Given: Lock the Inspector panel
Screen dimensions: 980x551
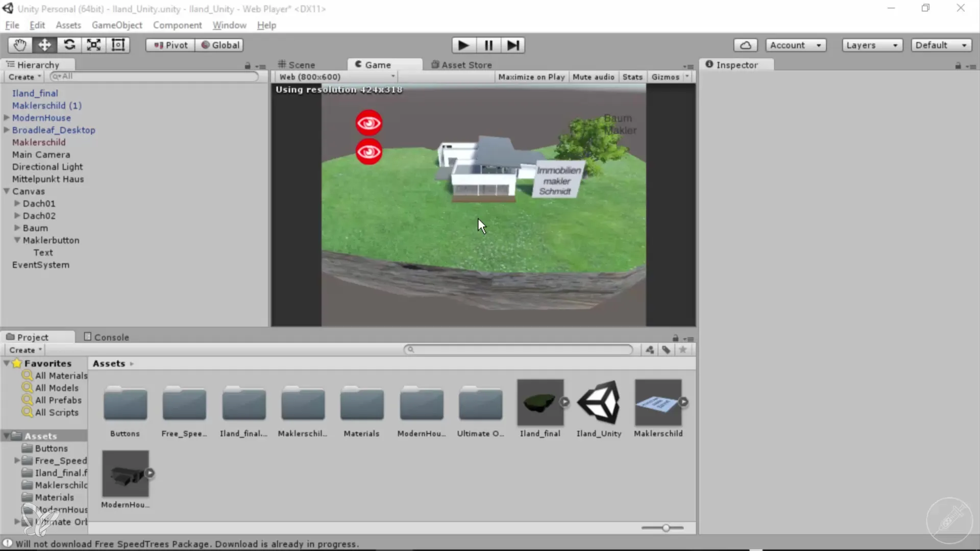Looking at the screenshot, I should 958,66.
